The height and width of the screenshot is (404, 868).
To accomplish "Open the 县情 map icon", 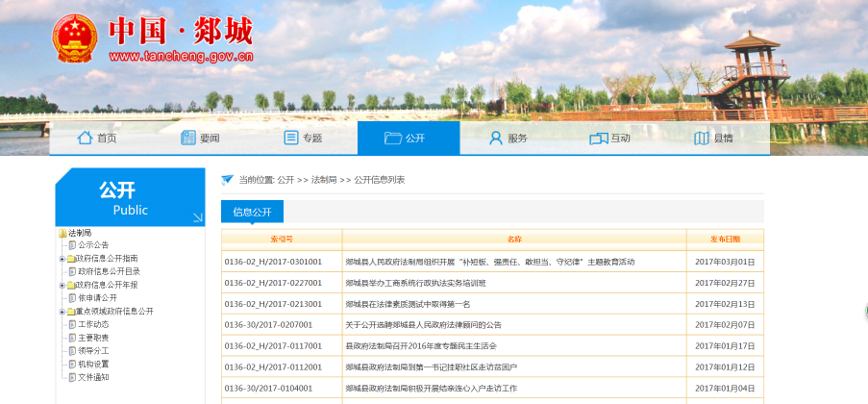I will click(x=702, y=138).
